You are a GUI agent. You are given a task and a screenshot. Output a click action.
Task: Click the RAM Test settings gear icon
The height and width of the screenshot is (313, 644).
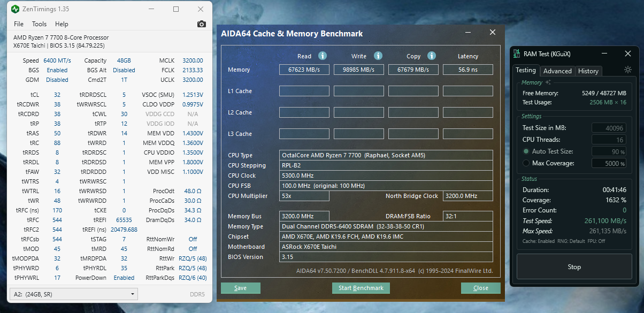click(628, 70)
